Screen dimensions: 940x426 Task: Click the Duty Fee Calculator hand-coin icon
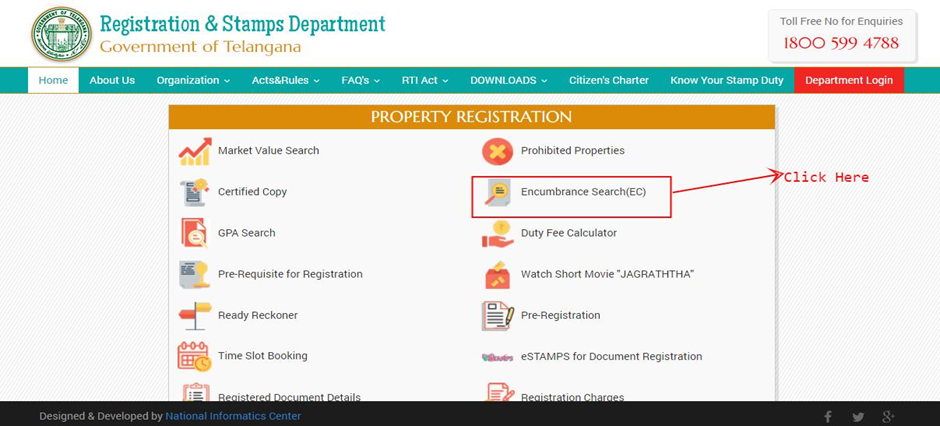(x=498, y=234)
